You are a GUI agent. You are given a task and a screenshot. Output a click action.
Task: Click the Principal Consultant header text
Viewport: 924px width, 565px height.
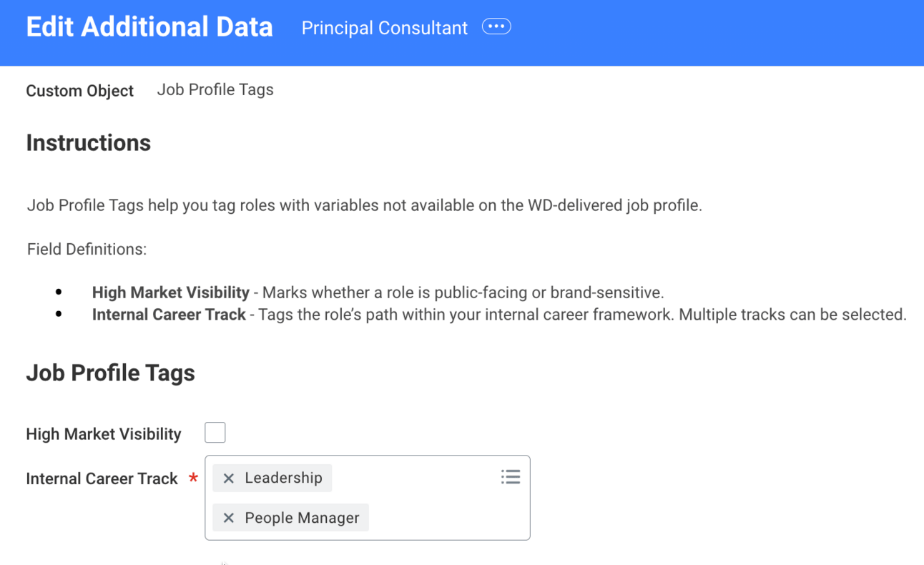384,28
